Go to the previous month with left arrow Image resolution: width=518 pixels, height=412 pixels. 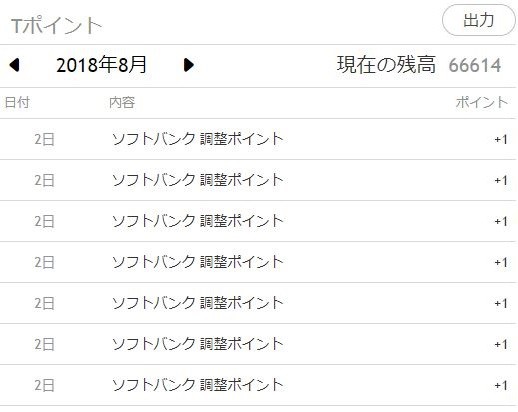pyautogui.click(x=14, y=65)
